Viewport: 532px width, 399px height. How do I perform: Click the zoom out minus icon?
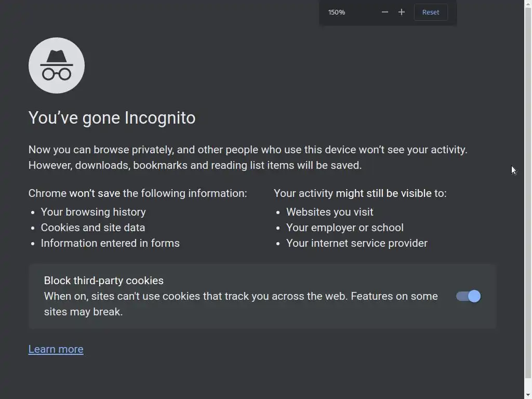click(x=385, y=12)
